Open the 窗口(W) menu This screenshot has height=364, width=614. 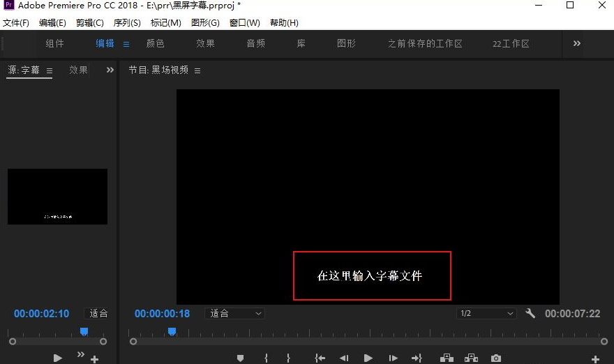coord(245,23)
